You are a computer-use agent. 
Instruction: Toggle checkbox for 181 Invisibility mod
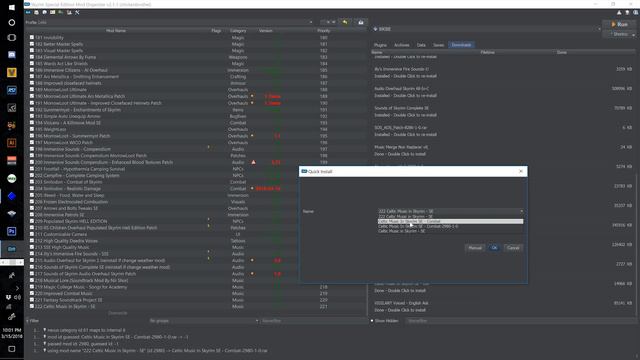click(32, 37)
